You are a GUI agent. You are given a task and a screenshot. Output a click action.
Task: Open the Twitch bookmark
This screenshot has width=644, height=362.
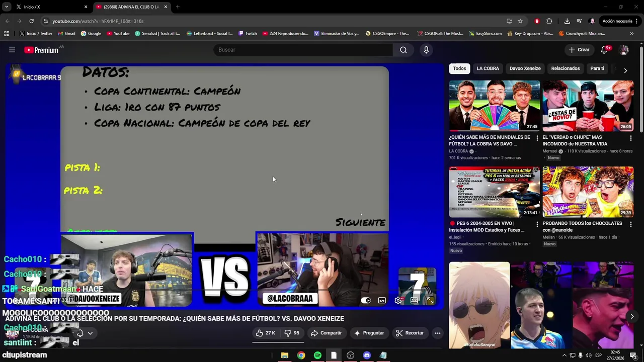[247, 34]
